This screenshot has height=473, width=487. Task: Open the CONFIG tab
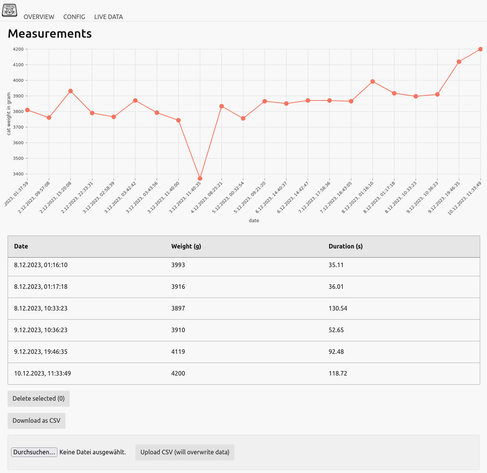[x=74, y=17]
